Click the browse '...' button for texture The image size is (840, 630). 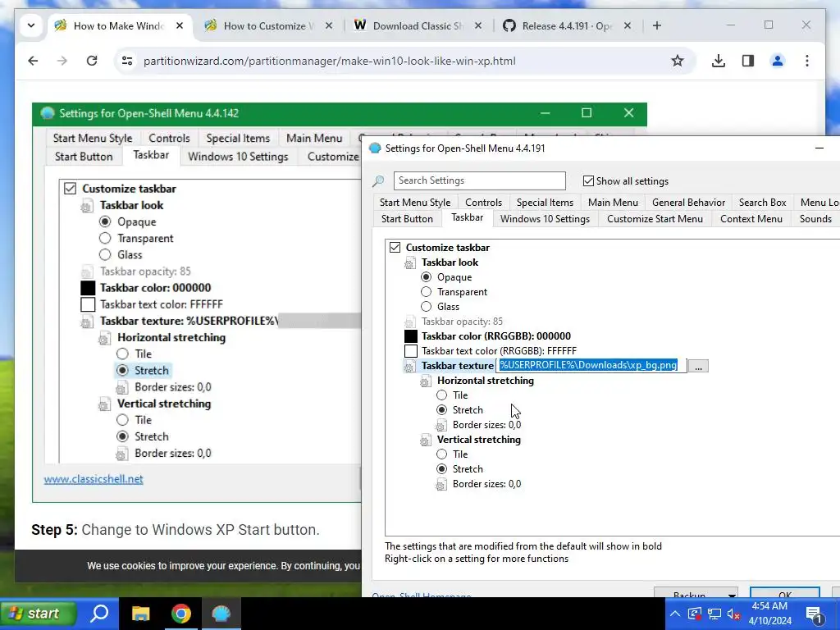click(698, 367)
